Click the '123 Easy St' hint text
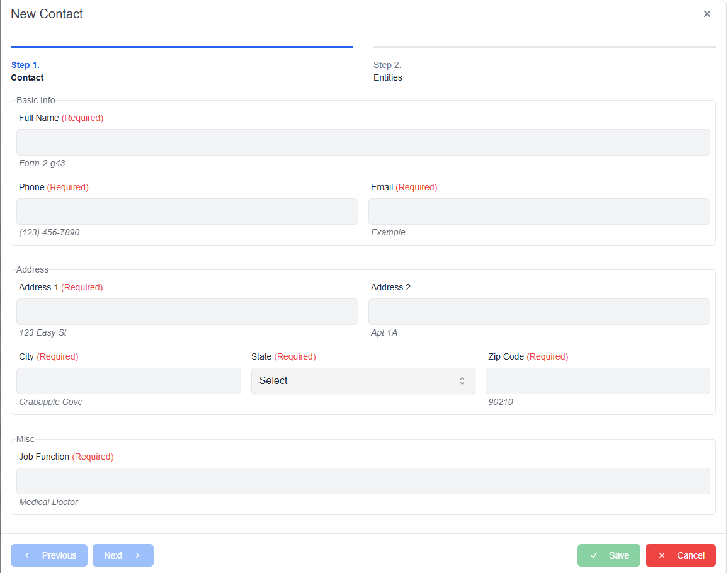728x573 pixels. 43,333
